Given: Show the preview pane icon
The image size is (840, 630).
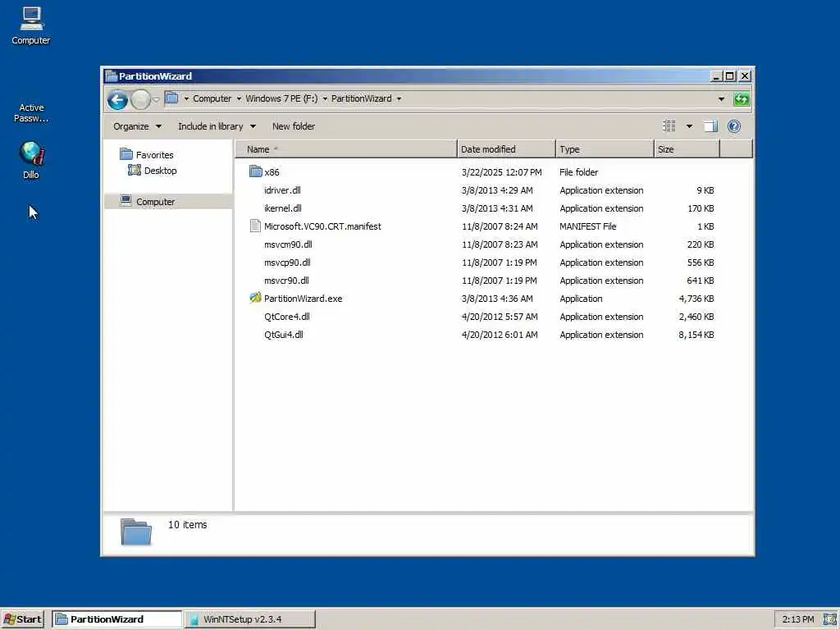Looking at the screenshot, I should point(710,126).
